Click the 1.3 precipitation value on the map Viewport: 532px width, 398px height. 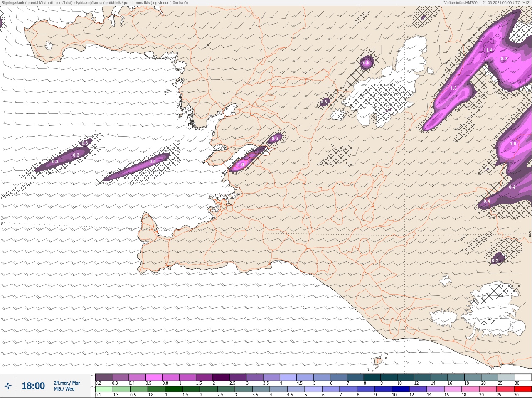pos(453,88)
